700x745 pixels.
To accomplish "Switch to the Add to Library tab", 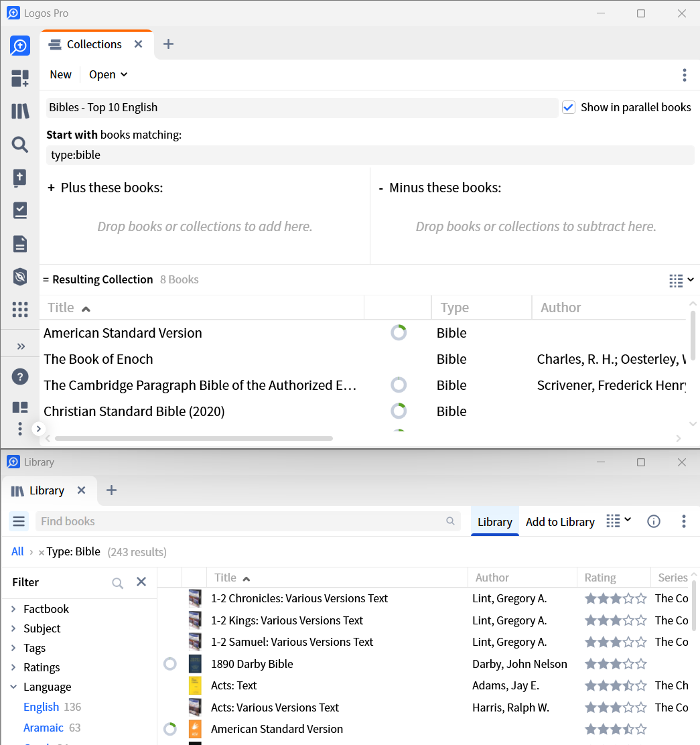I will coord(560,521).
